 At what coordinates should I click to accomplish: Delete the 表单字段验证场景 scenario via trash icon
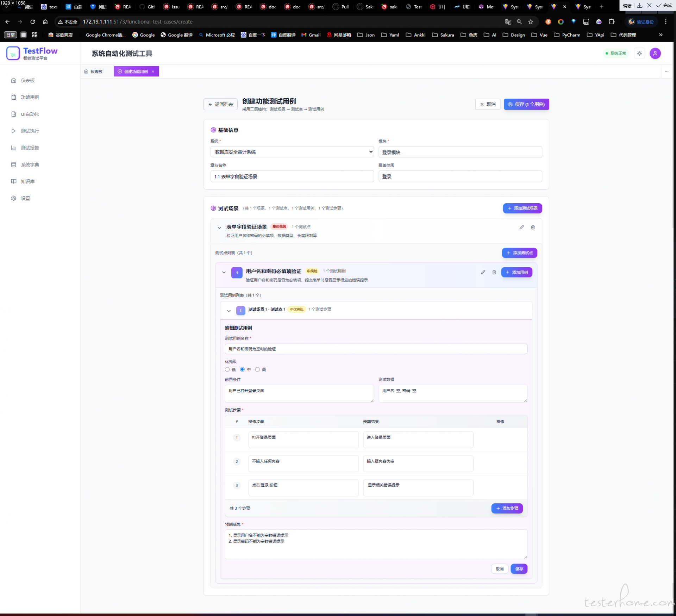[533, 227]
